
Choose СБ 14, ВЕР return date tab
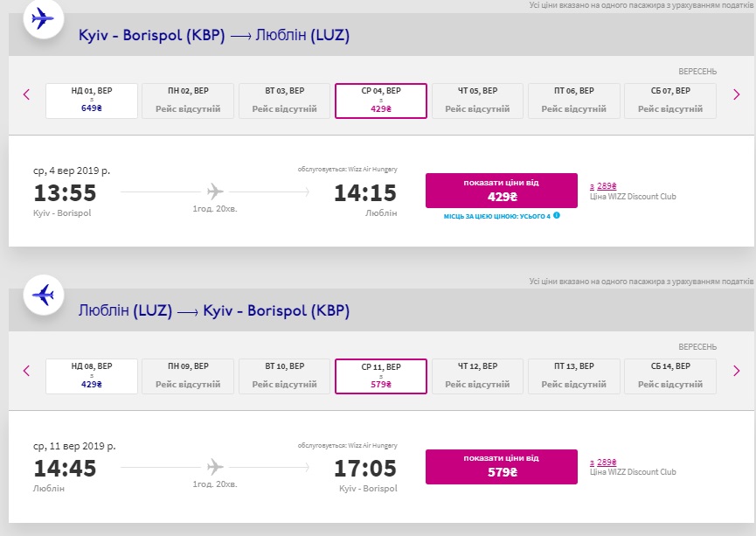pos(670,376)
